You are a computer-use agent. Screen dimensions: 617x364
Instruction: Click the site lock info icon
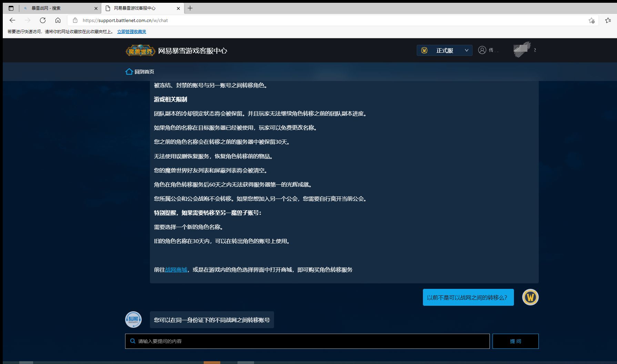point(75,20)
